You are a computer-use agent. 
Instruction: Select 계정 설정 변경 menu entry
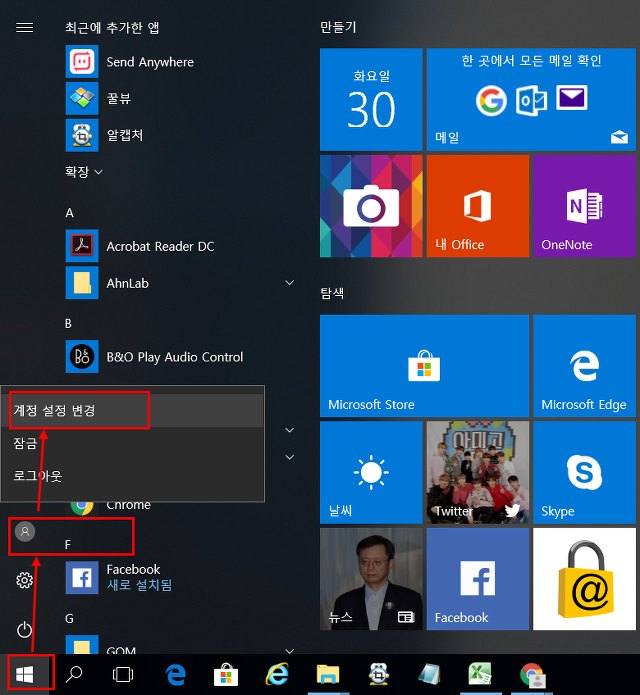pos(132,410)
